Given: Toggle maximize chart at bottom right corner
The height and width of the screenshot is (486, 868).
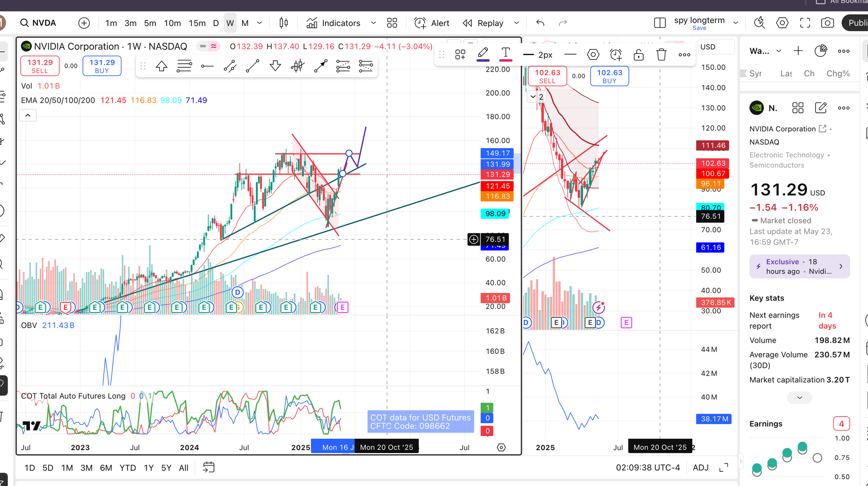Looking at the screenshot, I should (723, 467).
